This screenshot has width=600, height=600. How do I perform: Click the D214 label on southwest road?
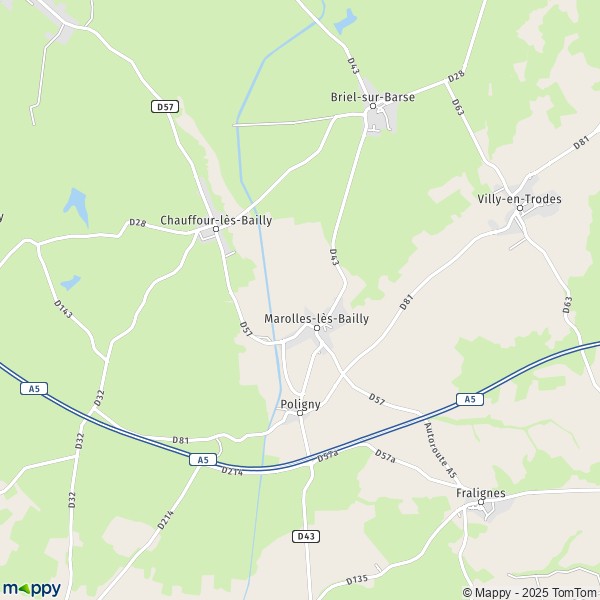click(x=166, y=520)
